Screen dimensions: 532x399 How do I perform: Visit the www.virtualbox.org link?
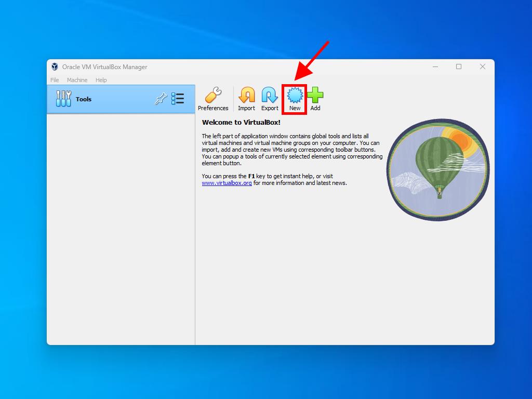coord(227,183)
